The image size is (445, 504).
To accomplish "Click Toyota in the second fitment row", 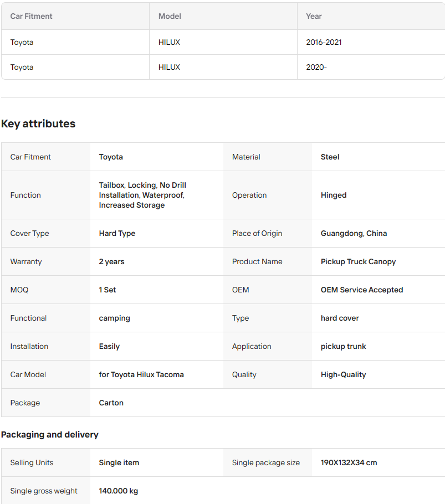I will [22, 67].
